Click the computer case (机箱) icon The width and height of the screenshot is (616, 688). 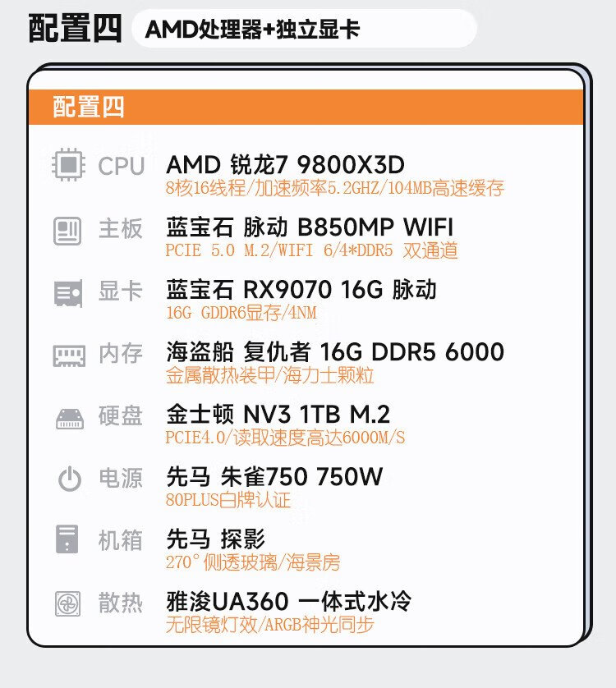pos(68,540)
